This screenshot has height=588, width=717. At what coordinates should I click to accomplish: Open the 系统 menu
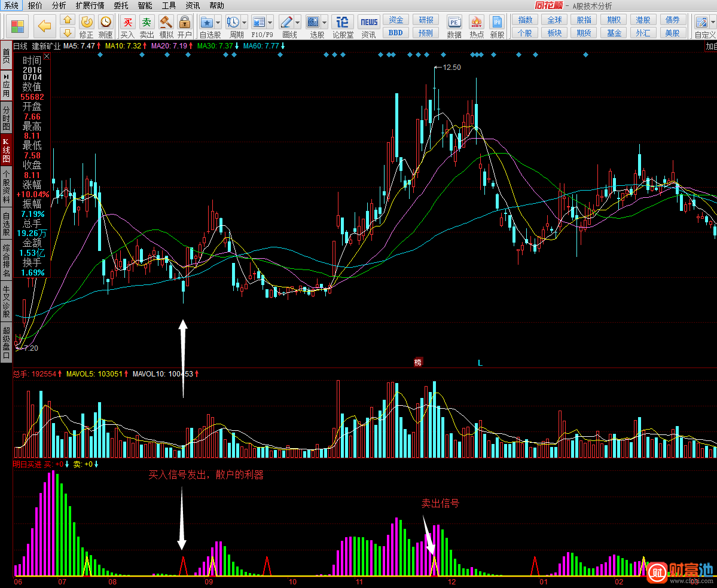(11, 5)
